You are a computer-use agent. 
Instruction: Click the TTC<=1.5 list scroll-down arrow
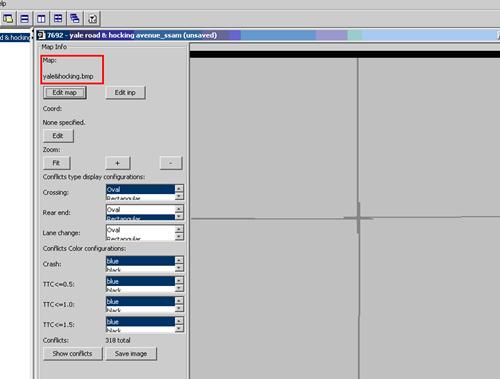179,329
